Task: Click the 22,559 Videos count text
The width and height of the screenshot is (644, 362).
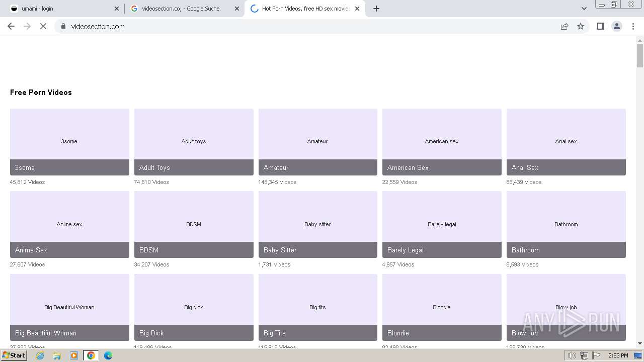Action: [399, 182]
